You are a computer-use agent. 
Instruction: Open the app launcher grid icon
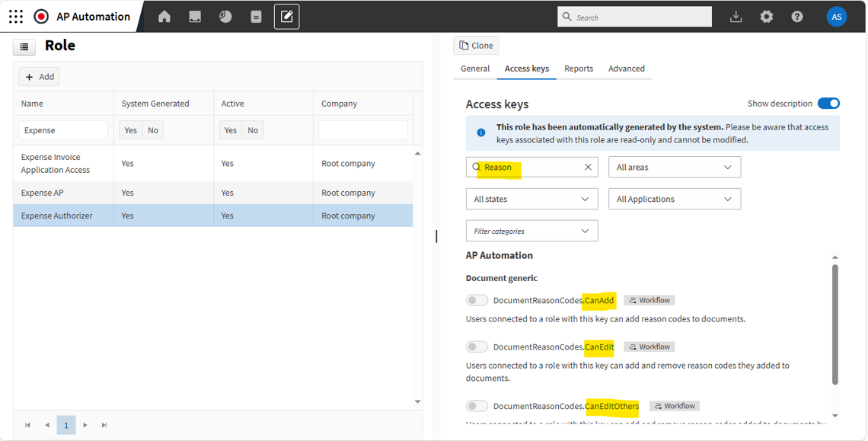15,16
